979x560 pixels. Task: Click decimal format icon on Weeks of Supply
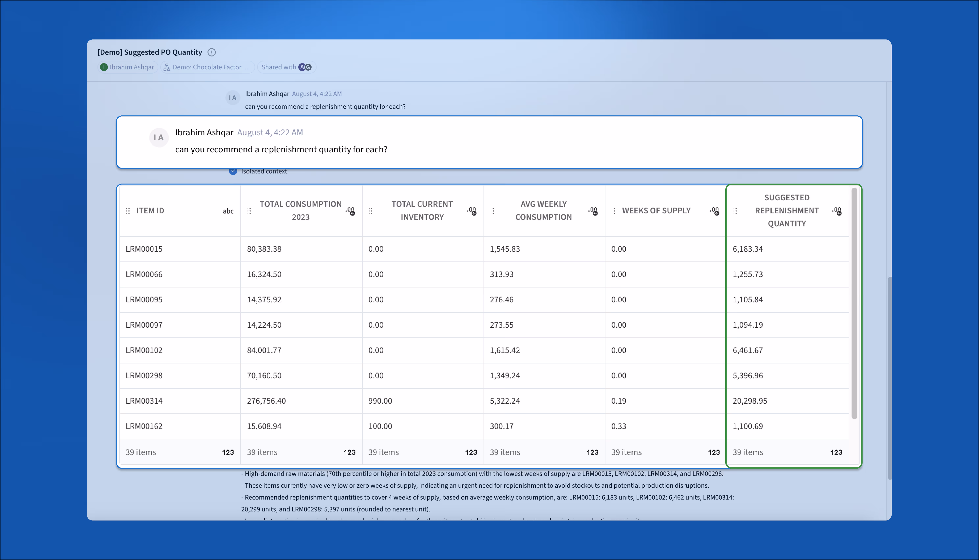[x=715, y=211]
